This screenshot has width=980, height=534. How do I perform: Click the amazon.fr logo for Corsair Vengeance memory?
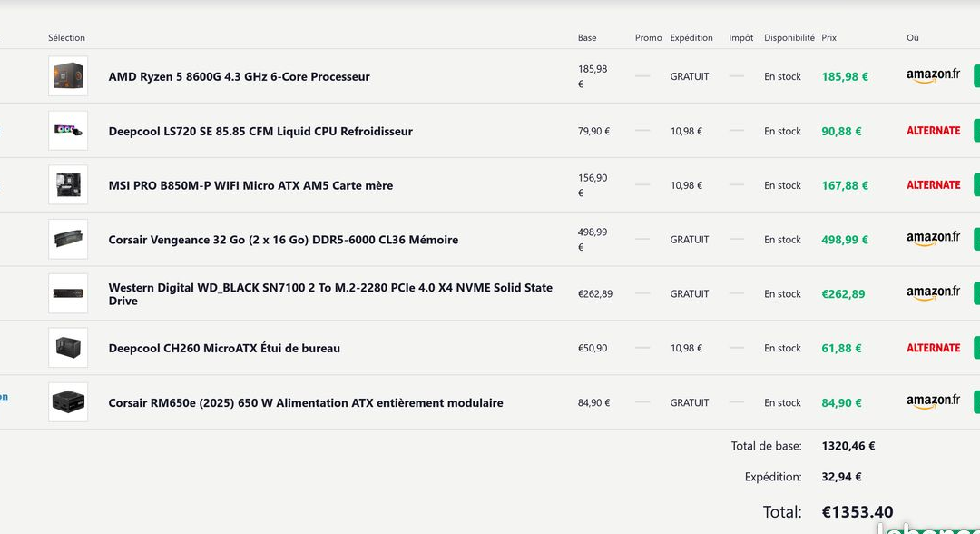[x=931, y=239]
